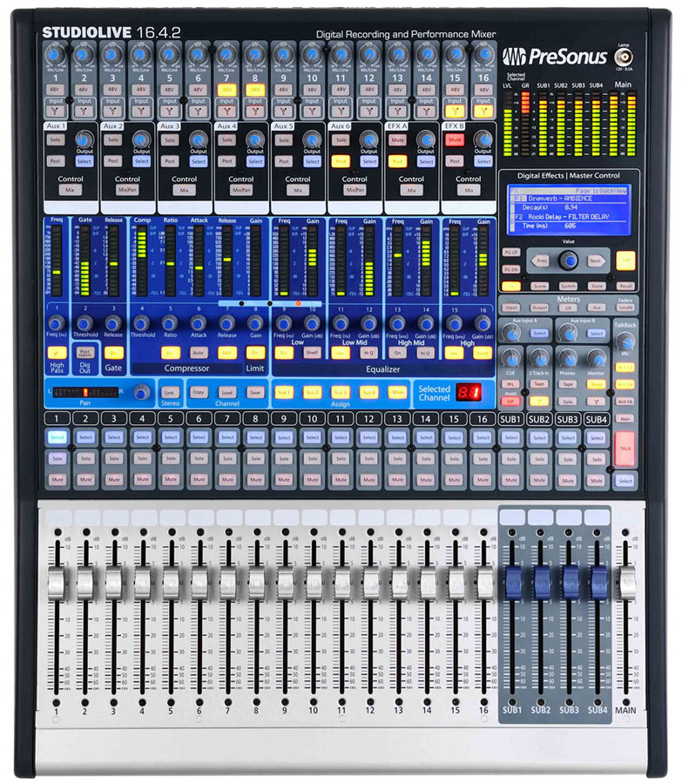Screen dimensions: 682x784
Task: Toggle the Compressor On button
Action: [170, 353]
